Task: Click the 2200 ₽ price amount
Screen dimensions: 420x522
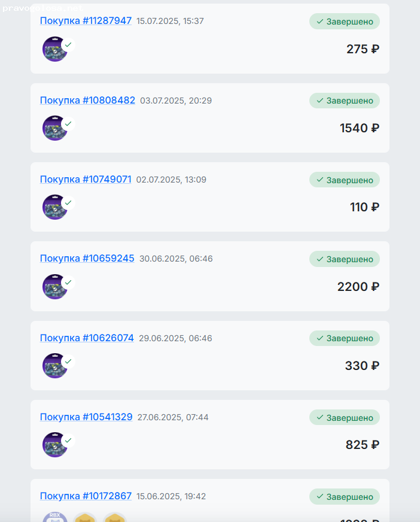Action: 358,287
